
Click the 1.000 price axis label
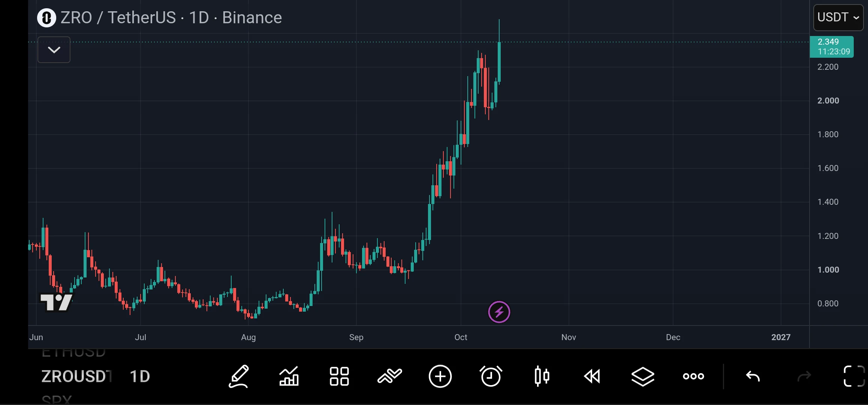click(828, 270)
